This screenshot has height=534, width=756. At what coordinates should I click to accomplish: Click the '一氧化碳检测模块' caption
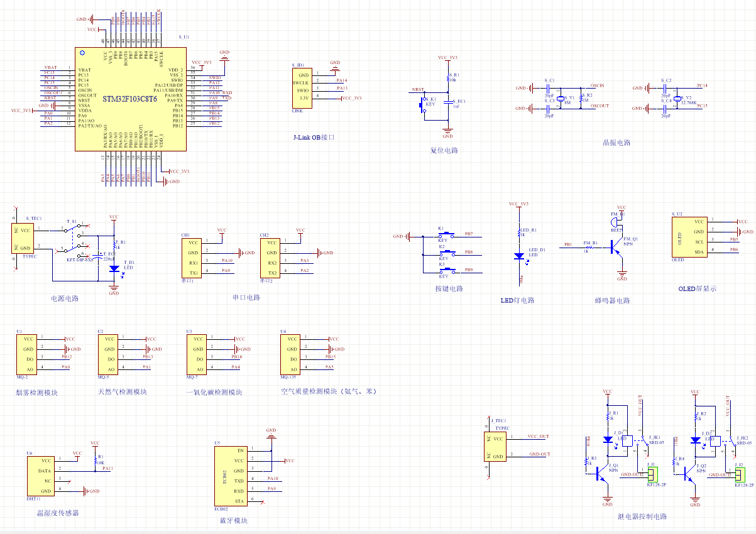pyautogui.click(x=214, y=392)
